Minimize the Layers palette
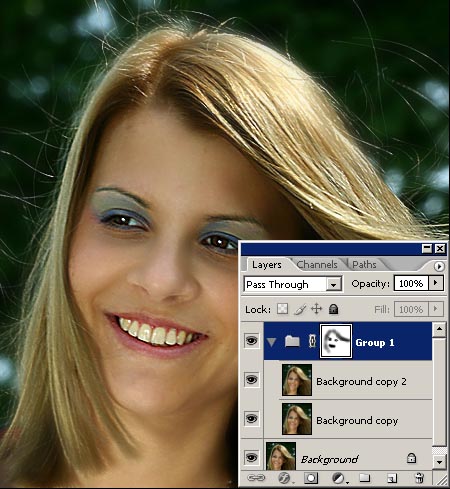Image resolution: width=450 pixels, height=489 pixels. 427,249
